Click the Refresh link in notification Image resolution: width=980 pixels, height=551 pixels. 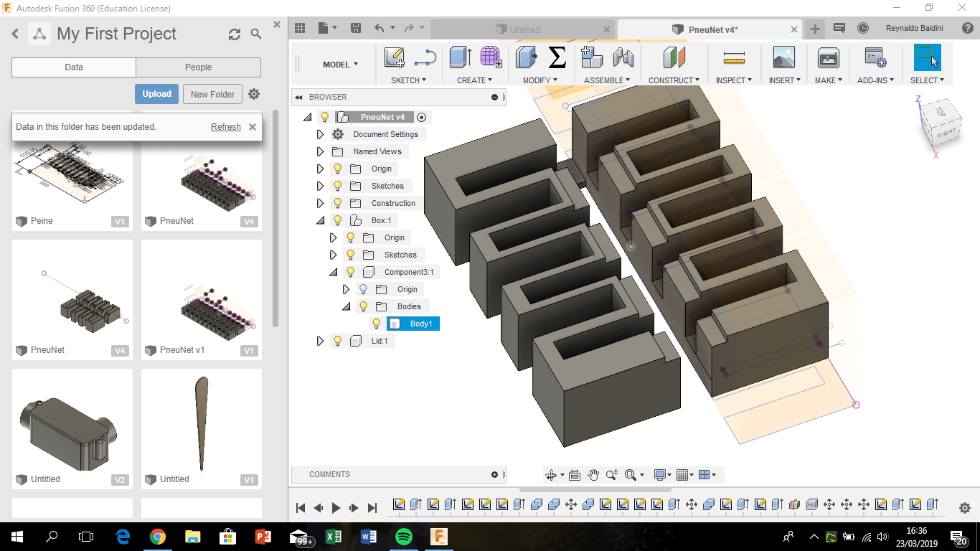225,127
